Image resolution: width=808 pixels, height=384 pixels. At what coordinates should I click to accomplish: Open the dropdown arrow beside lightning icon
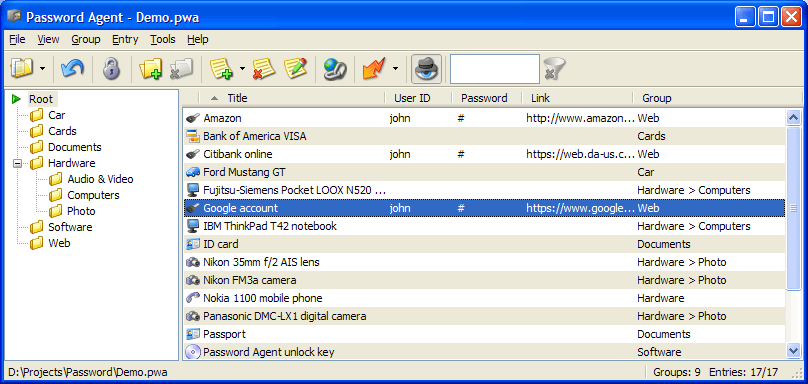click(395, 68)
